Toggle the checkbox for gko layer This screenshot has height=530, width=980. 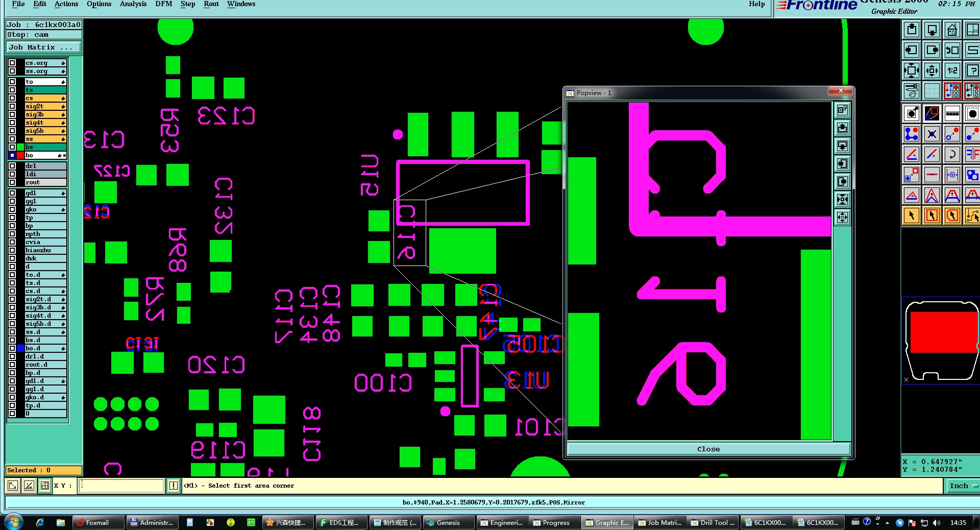[12, 209]
